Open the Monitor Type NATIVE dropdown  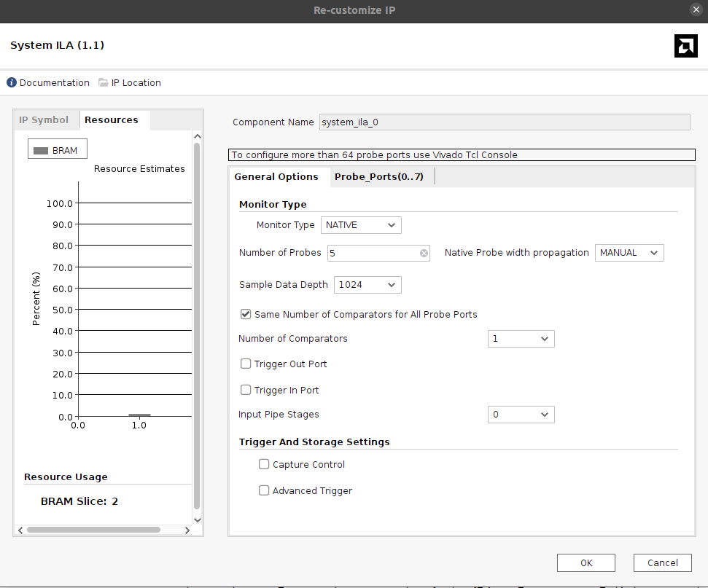(x=361, y=225)
